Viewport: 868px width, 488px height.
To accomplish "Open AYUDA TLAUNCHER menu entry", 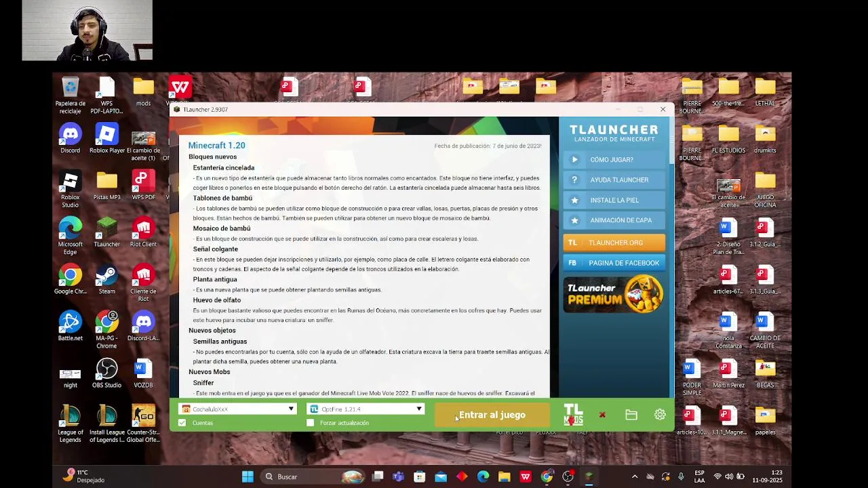I will 614,180.
